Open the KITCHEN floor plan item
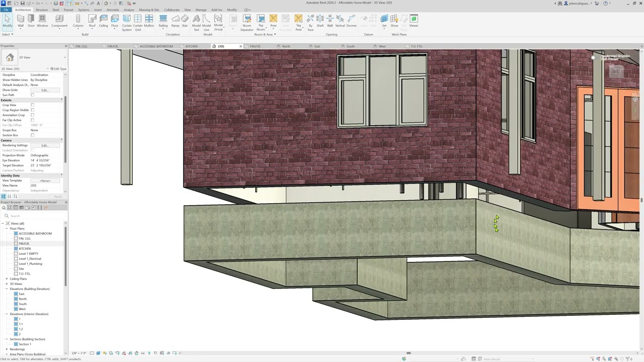This screenshot has height=362, width=644. point(25,249)
